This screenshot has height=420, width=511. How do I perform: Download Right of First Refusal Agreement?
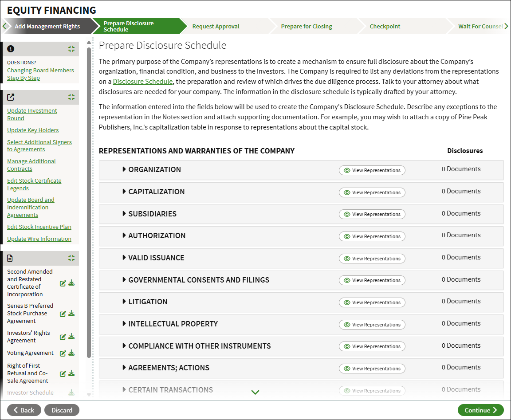72,373
